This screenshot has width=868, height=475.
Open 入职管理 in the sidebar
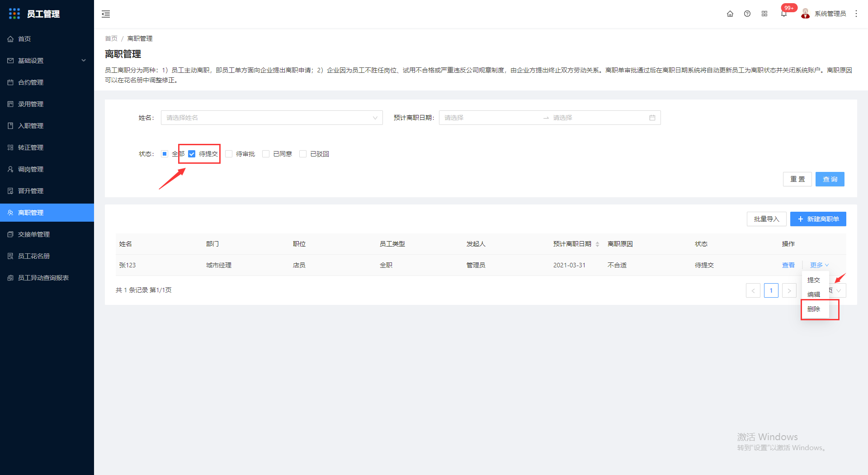(47, 126)
